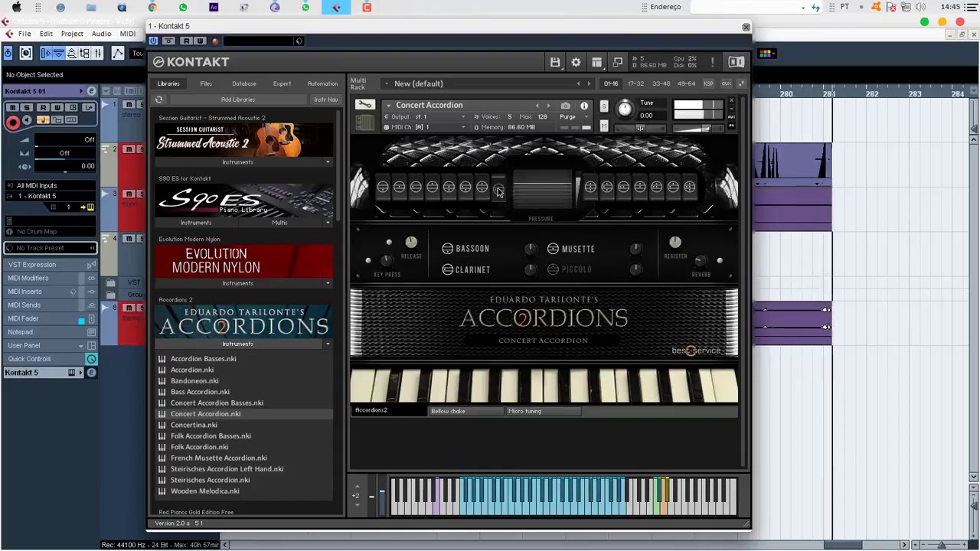Click the S90 ES Piano Library banner
The height and width of the screenshot is (551, 980).
244,201
